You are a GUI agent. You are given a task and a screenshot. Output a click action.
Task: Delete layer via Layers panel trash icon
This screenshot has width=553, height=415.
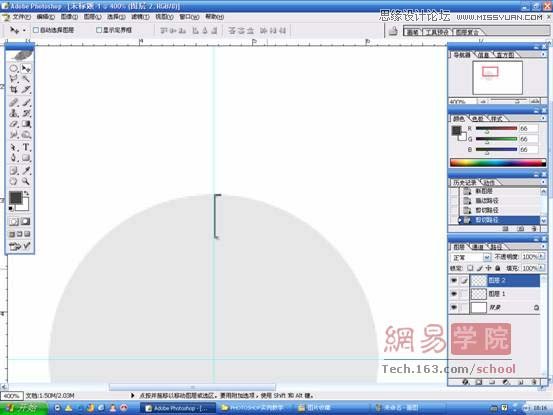535,382
